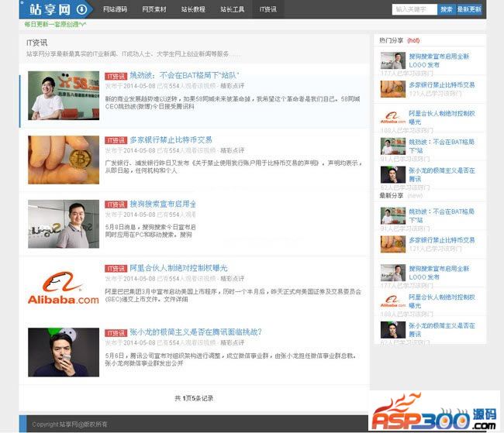Click the 搜索 search button
Image resolution: width=504 pixels, height=433 pixels.
tap(446, 9)
